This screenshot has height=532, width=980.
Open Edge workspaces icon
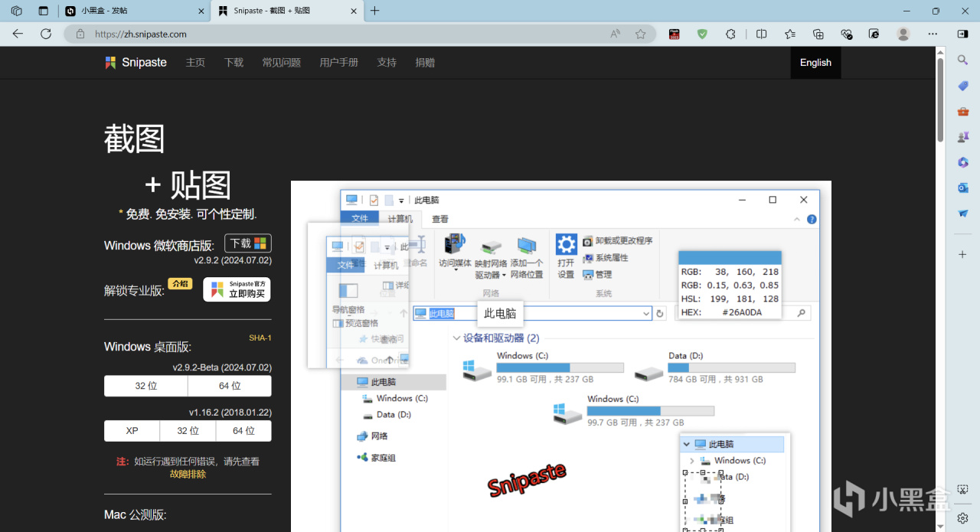pyautogui.click(x=16, y=11)
